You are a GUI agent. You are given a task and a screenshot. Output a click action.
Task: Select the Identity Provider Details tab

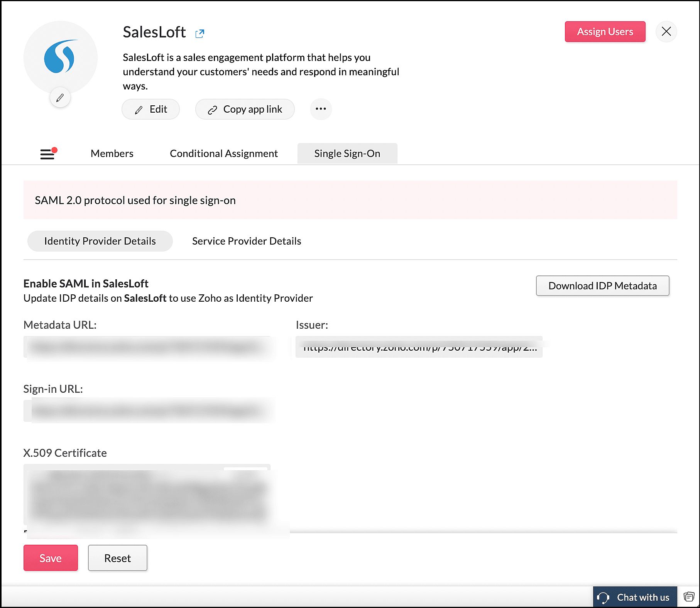pos(100,241)
